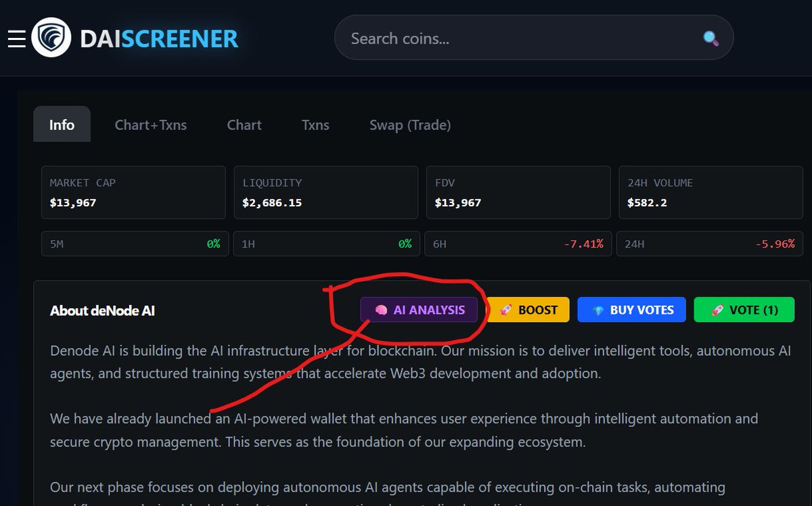Focus the Search coins field
The width and height of the screenshot is (812, 506).
click(534, 38)
